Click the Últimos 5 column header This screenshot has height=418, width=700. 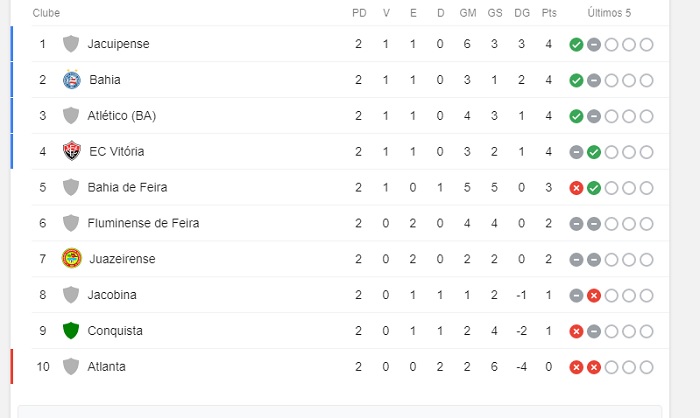(609, 13)
